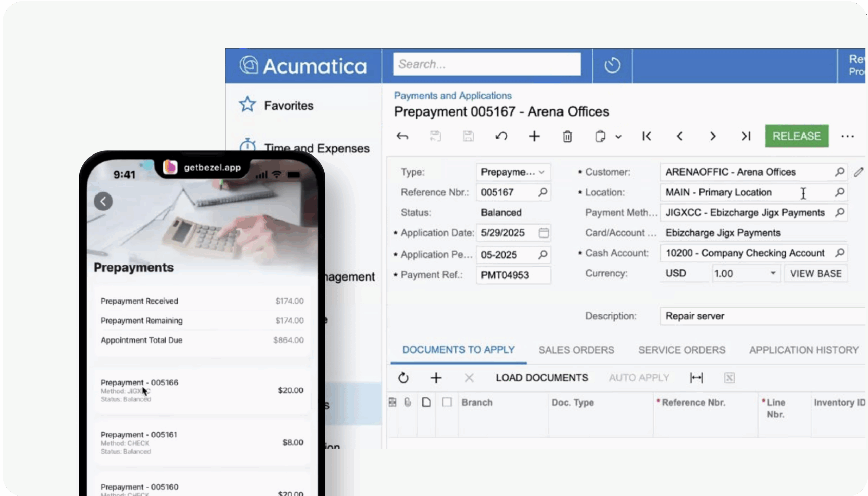
Task: Tap Prepayment Remaining row on phone
Action: [202, 321]
